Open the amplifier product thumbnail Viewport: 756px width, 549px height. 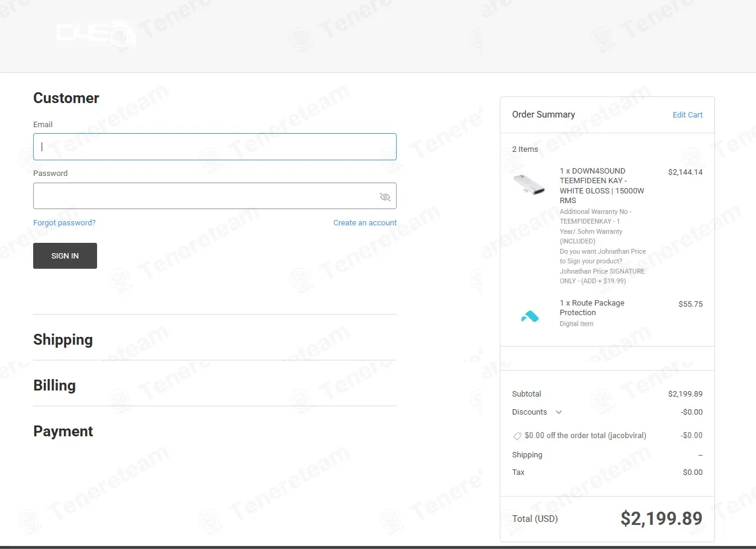pos(529,184)
